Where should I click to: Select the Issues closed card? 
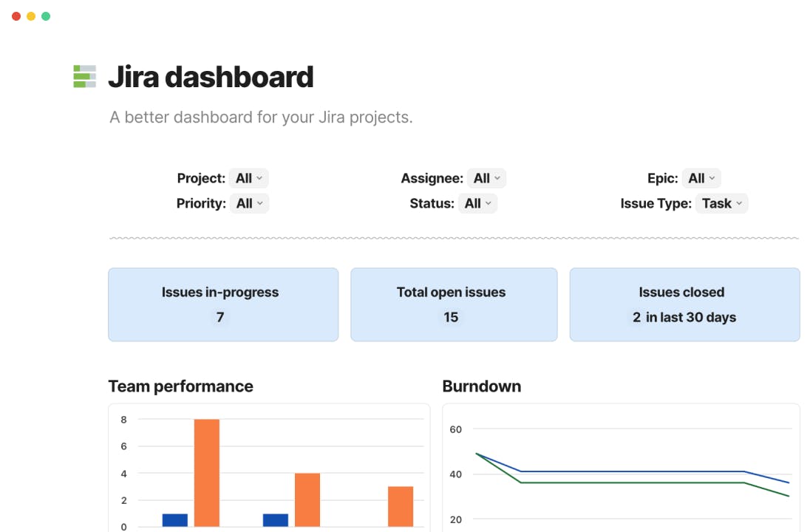(x=684, y=304)
